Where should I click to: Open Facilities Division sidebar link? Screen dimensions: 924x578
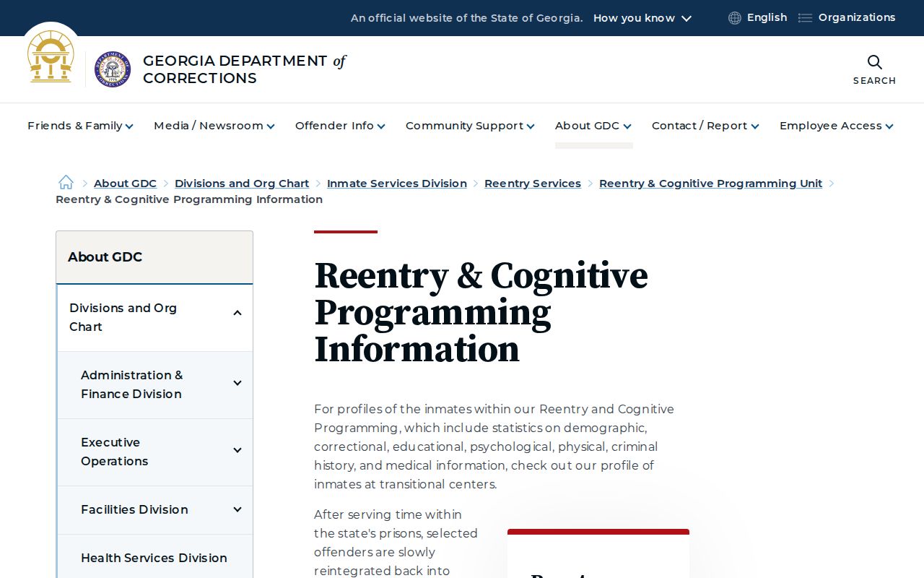pyautogui.click(x=134, y=509)
